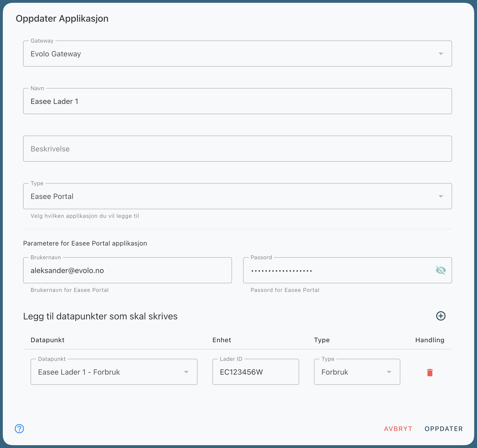Screen dimensions: 477x448
Task: Click the add datapoint plus icon
Action: pyautogui.click(x=441, y=316)
